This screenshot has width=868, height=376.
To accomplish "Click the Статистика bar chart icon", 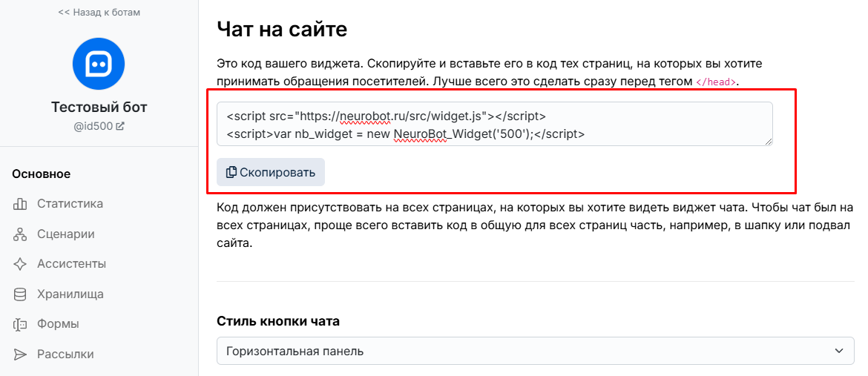I will [20, 204].
